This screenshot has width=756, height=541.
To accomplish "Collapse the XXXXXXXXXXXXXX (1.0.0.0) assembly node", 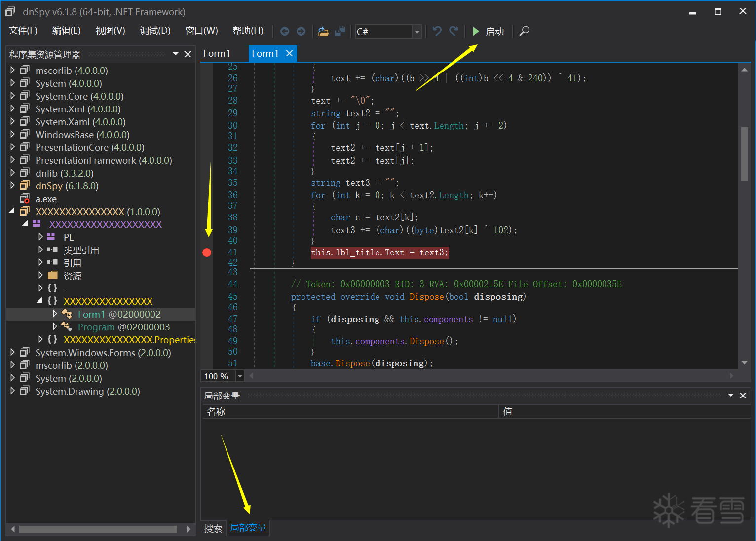I will point(12,211).
